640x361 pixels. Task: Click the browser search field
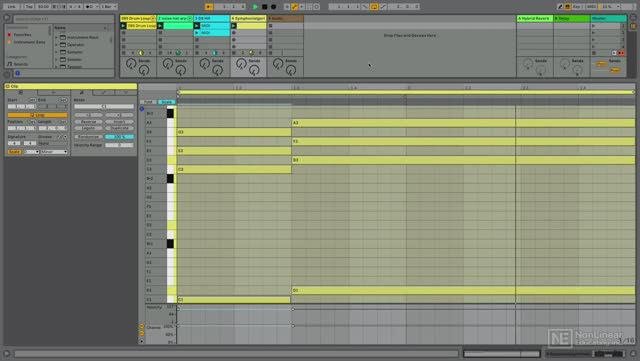(x=64, y=19)
